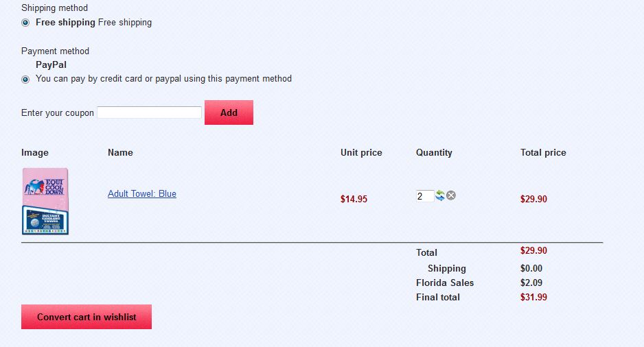Open the Adult Towel: Blue product link
Screen dimensions: 644x347
coord(142,194)
